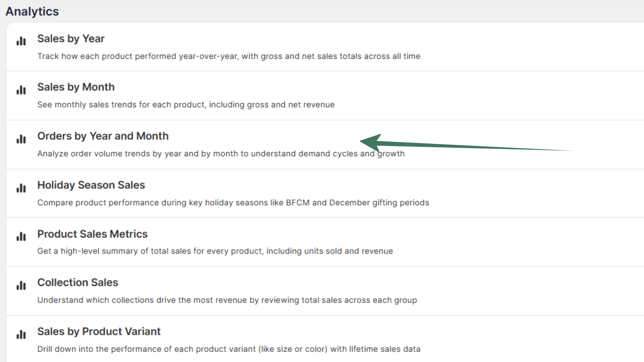644x362 pixels.
Task: Open the Holiday Season Sales report
Action: pyautogui.click(x=91, y=185)
